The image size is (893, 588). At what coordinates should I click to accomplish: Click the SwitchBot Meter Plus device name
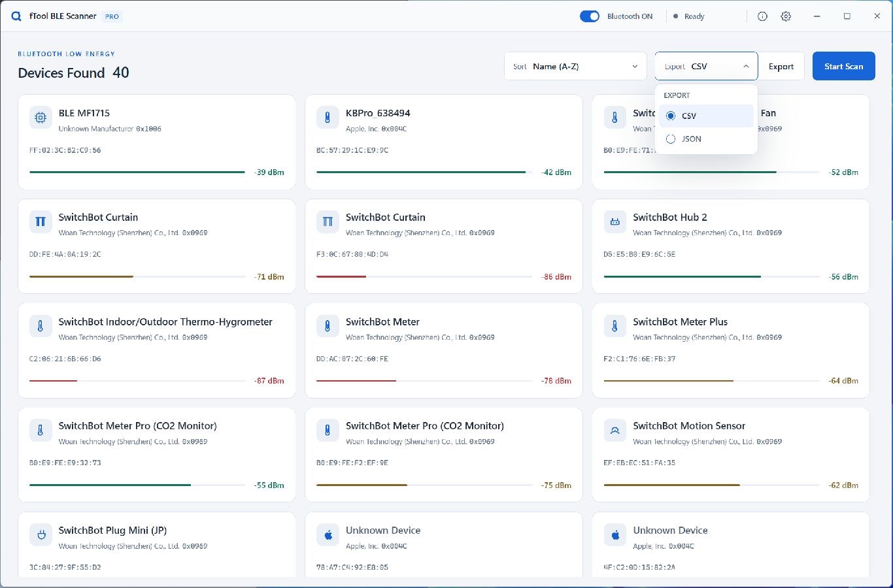click(x=680, y=321)
